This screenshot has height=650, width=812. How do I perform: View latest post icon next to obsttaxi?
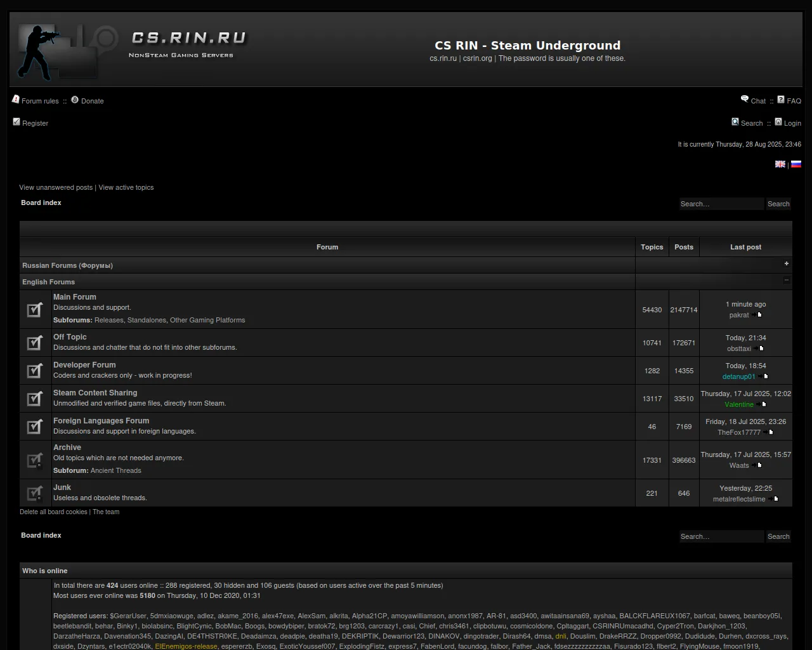(759, 348)
